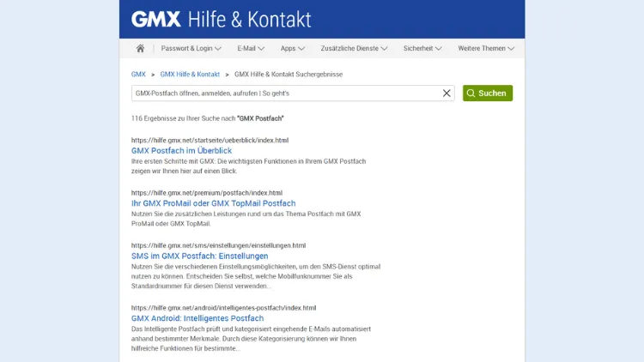
Task: Follow the GMX breadcrumb link
Action: 138,75
